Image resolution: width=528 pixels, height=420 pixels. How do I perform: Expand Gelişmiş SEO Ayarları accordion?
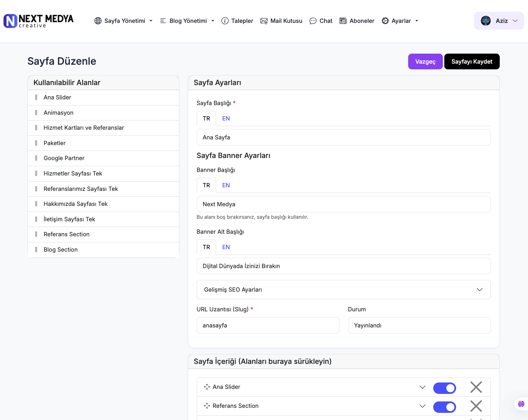[343, 290]
